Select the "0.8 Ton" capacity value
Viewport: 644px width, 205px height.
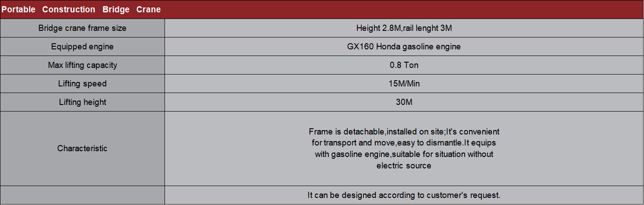[404, 65]
